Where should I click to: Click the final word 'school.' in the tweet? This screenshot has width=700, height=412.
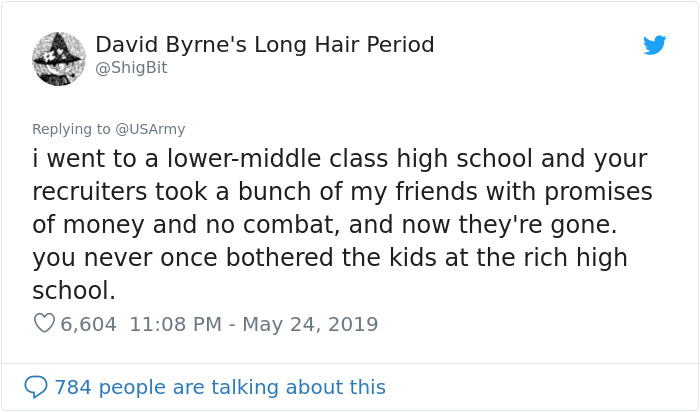74,290
